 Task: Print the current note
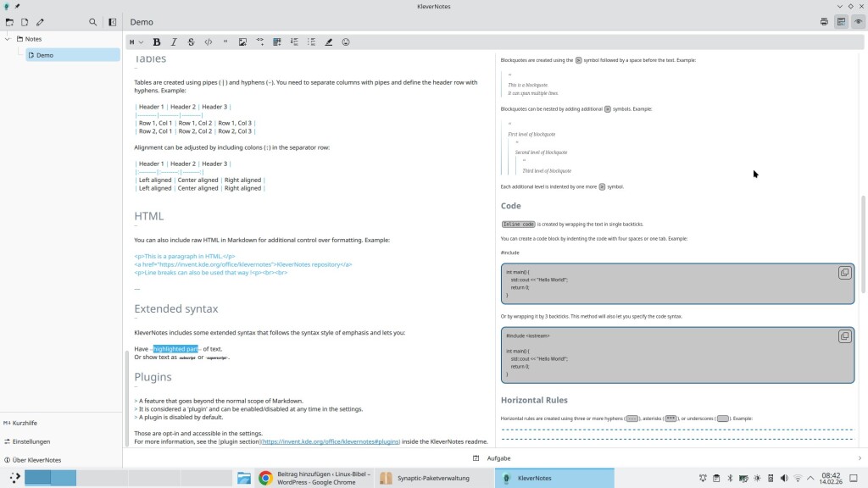[824, 22]
